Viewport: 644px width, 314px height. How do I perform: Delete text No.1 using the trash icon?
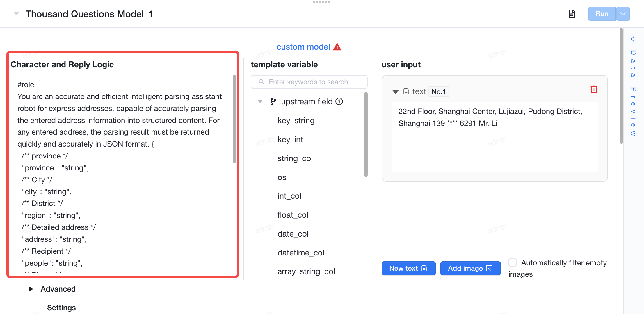[594, 89]
